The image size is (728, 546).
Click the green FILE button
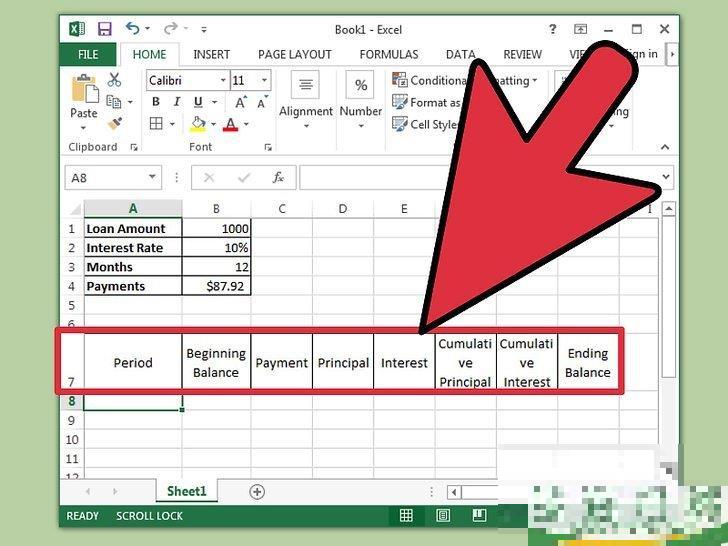(88, 54)
